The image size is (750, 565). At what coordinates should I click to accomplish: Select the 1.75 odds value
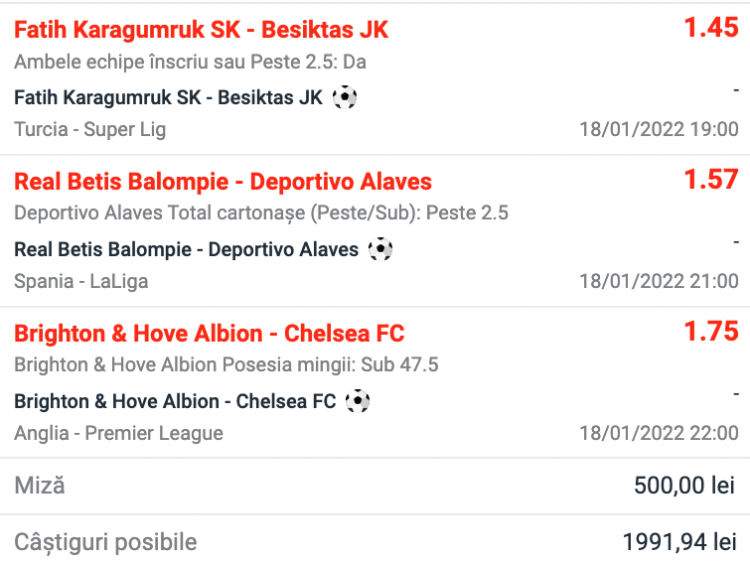click(711, 332)
